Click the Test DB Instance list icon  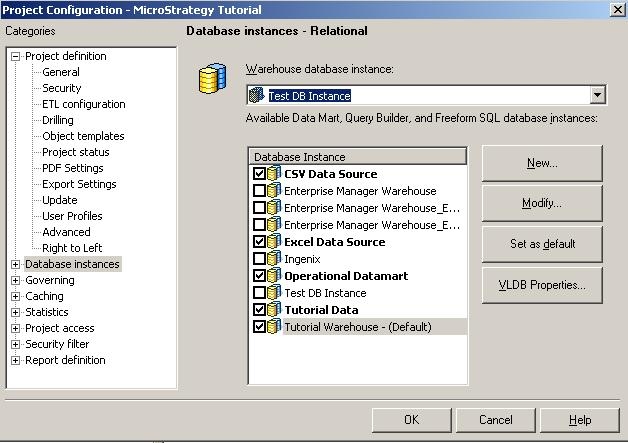275,293
